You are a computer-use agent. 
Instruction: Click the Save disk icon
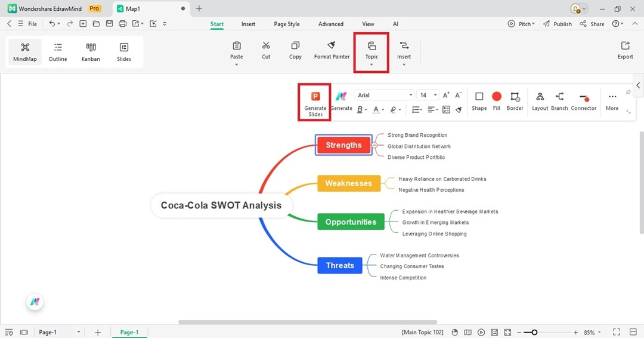coord(109,24)
